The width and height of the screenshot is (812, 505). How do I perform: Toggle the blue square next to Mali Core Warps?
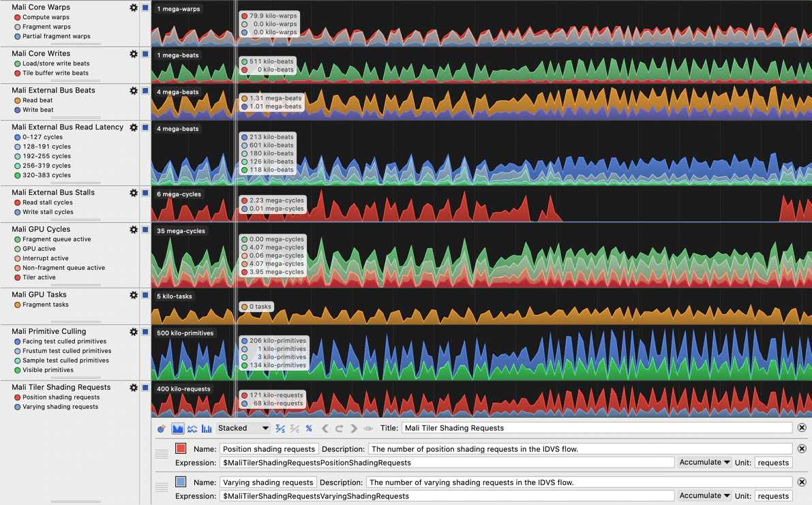[x=145, y=7]
